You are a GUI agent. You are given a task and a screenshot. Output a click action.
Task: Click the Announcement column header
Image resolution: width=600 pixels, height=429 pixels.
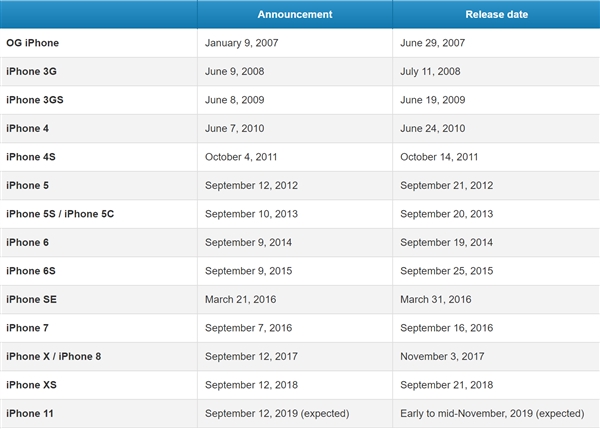point(295,14)
